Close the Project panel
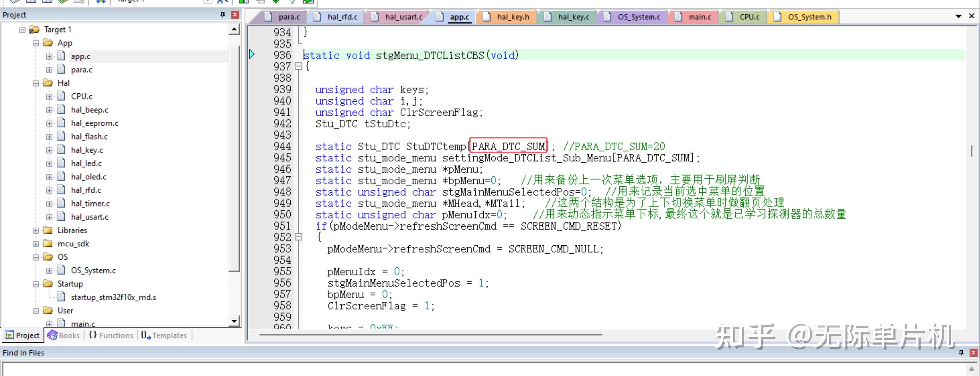Screen dimensions: 980x376 click(235, 15)
